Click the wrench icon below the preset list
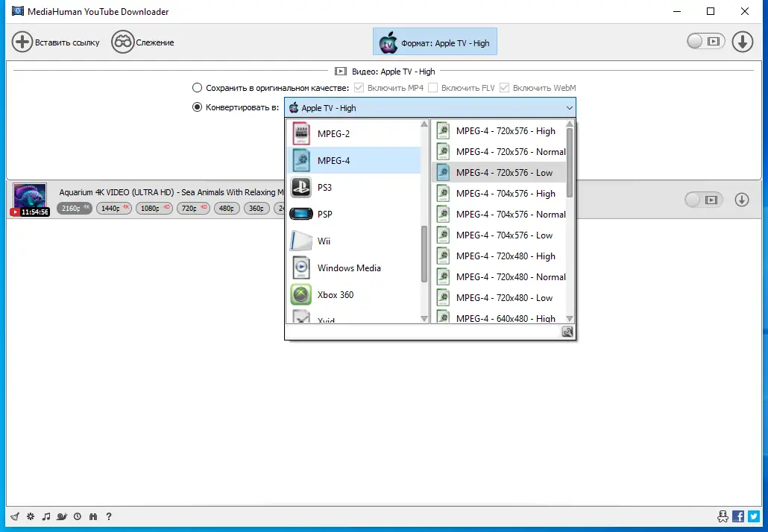 pos(567,332)
